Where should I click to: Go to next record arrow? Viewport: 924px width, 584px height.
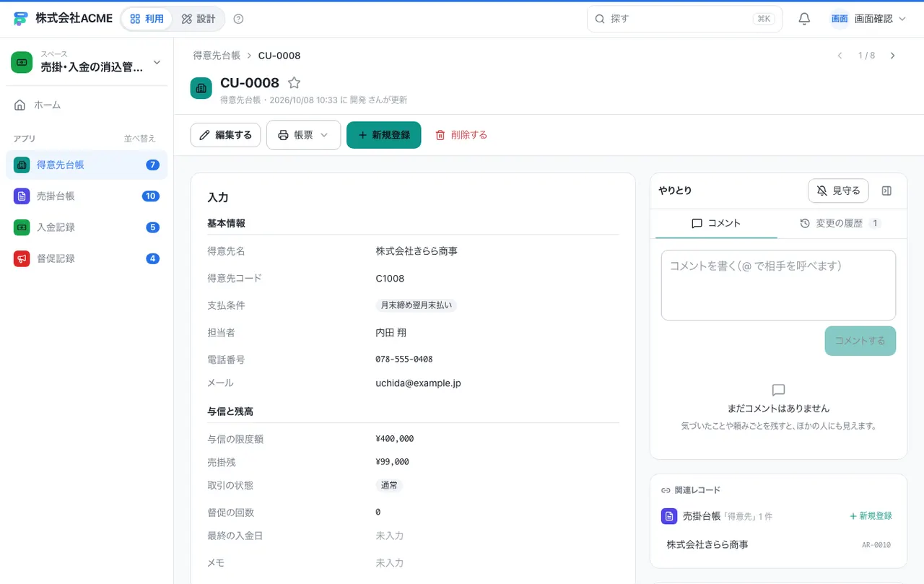[893, 56]
